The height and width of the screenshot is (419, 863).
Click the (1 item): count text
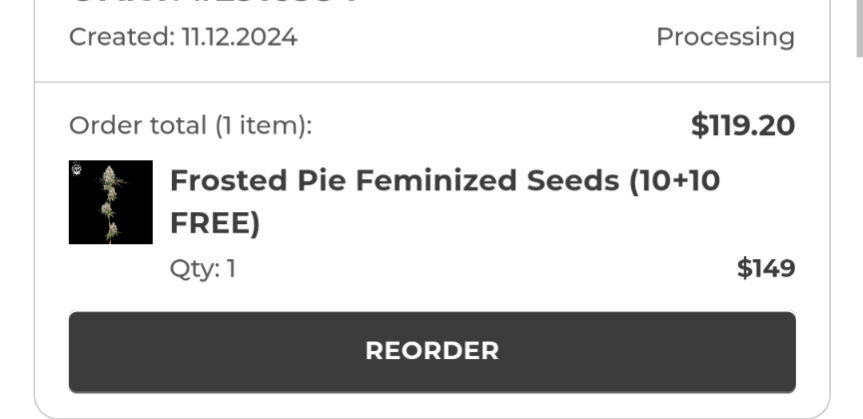260,126
